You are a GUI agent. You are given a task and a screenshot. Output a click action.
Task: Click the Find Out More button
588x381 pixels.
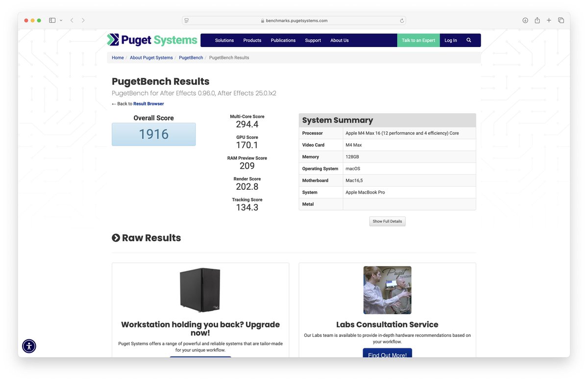click(388, 353)
